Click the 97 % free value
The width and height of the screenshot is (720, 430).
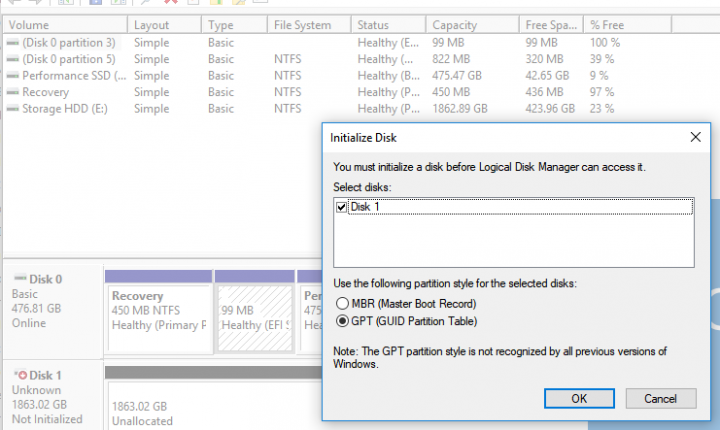pyautogui.click(x=602, y=92)
